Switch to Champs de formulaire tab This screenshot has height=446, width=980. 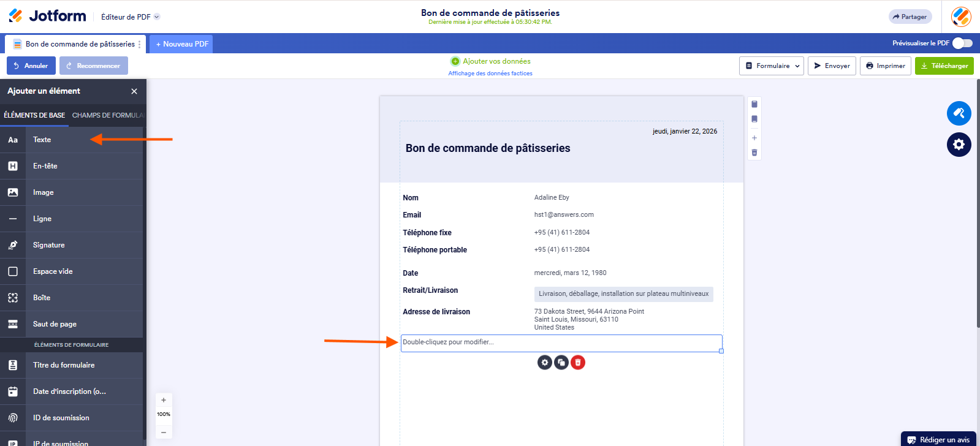(108, 115)
